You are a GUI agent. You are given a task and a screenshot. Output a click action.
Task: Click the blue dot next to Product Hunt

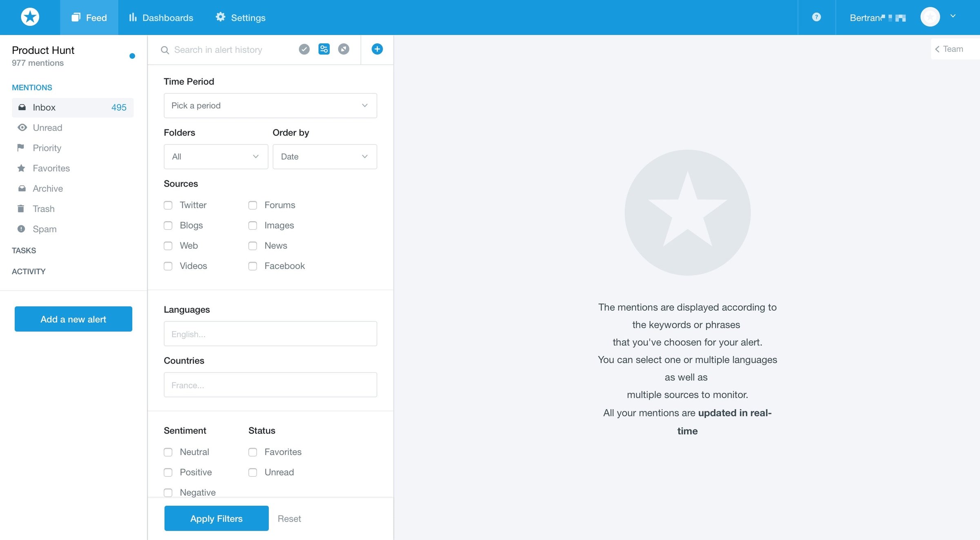[132, 56]
